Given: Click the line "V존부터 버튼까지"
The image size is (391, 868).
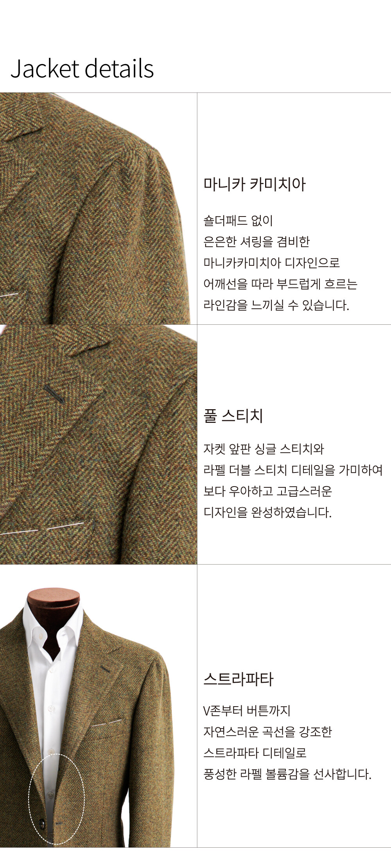Looking at the screenshot, I should click(247, 710).
